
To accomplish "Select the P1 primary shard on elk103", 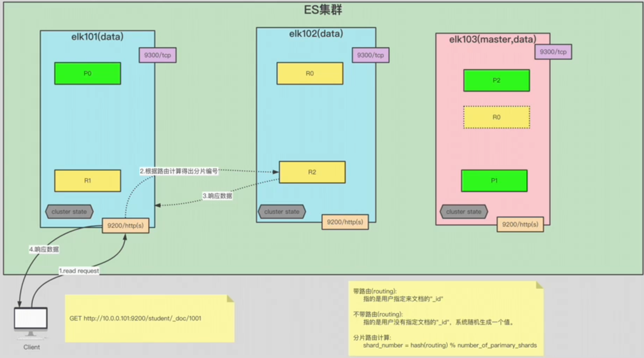I will (494, 181).
